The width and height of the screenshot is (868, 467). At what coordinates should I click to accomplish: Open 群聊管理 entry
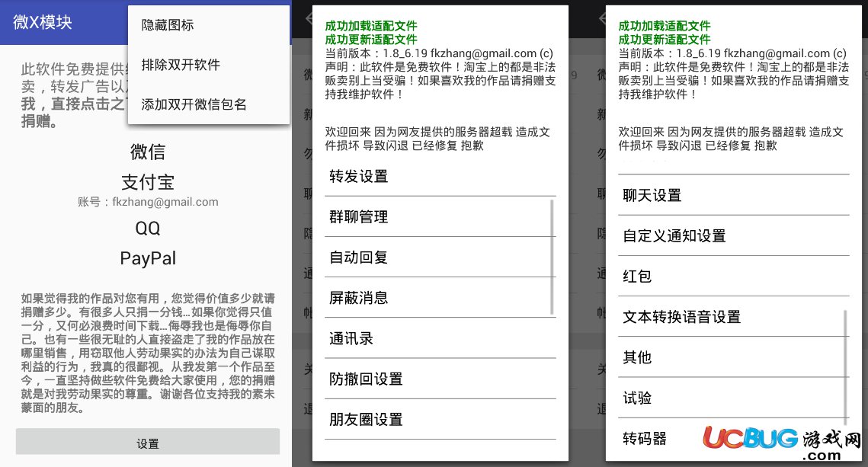pos(440,217)
